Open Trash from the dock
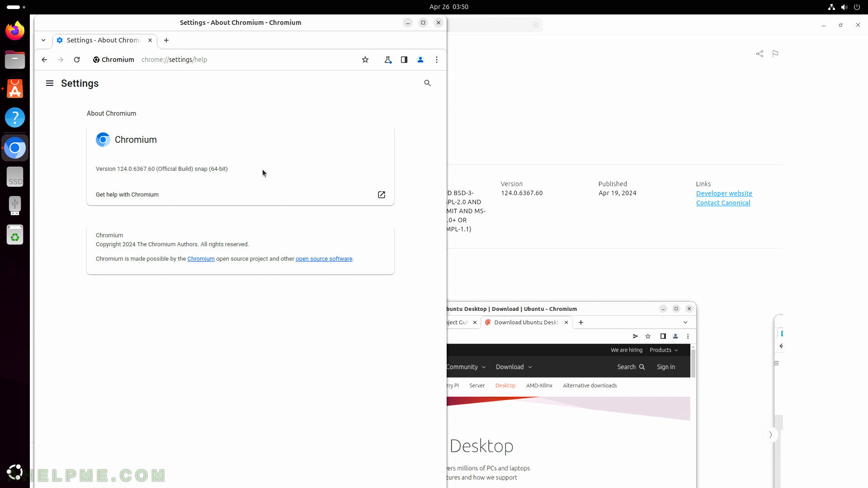 [15, 235]
